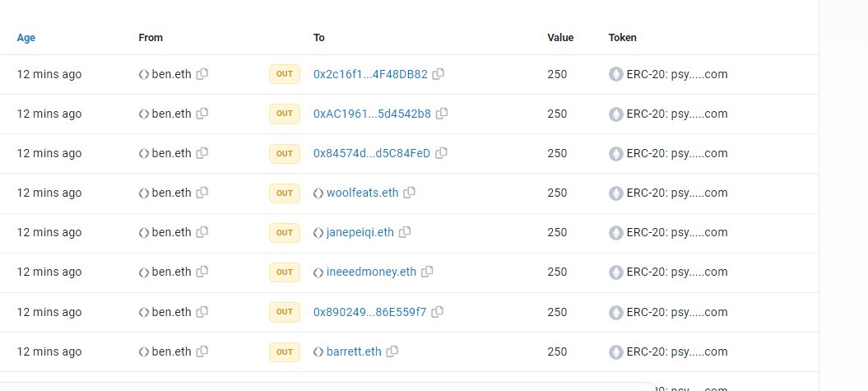This screenshot has width=868, height=391.
Task: Click OUT badge in ineeedmoney.eth row
Action: [x=285, y=272]
